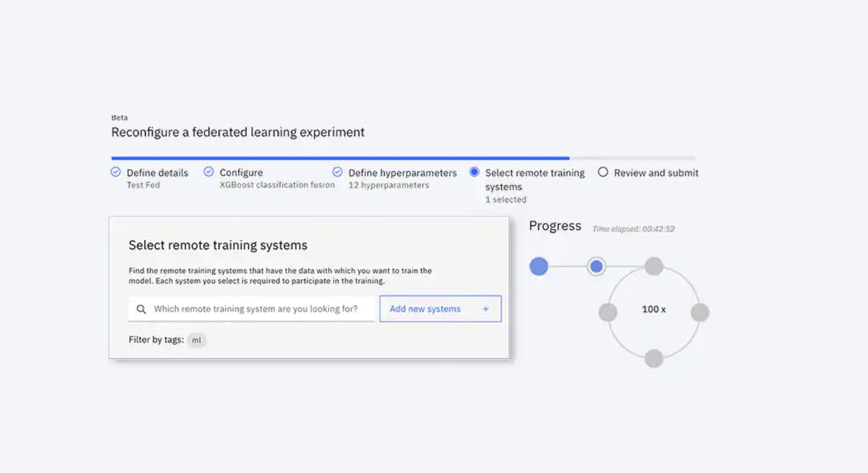Viewport: 868px width, 473px height.
Task: Click the wizard progress bar
Action: (403, 159)
